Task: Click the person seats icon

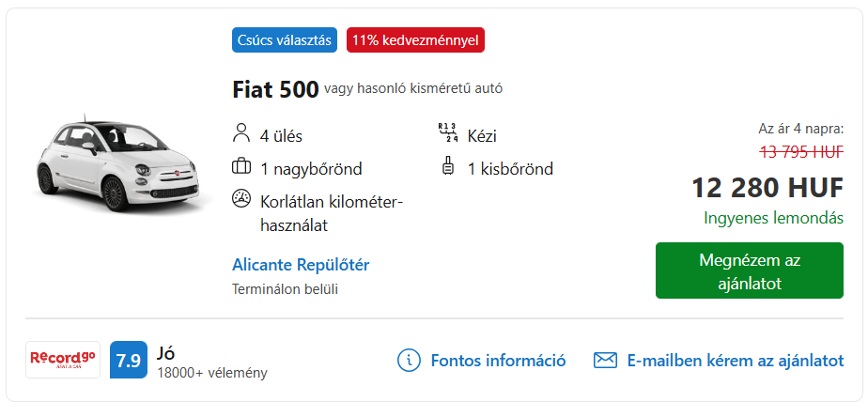Action: pos(241,134)
